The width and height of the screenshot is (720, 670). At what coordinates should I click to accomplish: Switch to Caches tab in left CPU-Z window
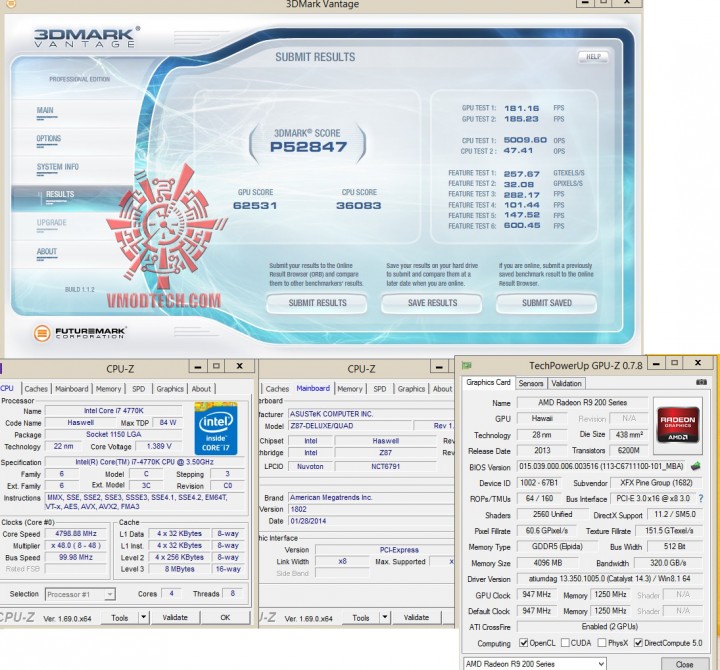pos(36,389)
